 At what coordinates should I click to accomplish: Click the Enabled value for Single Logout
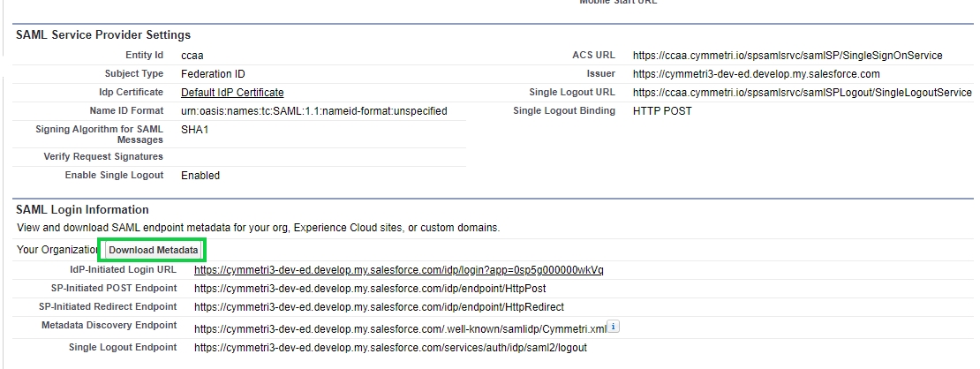point(200,176)
